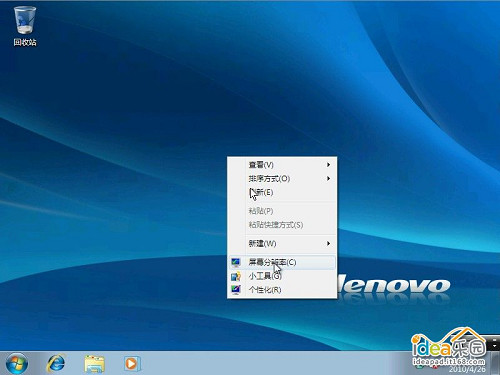Click the monitor icon beside 屏幕分辨率
Screen dimensions: 500x375
pos(236,262)
